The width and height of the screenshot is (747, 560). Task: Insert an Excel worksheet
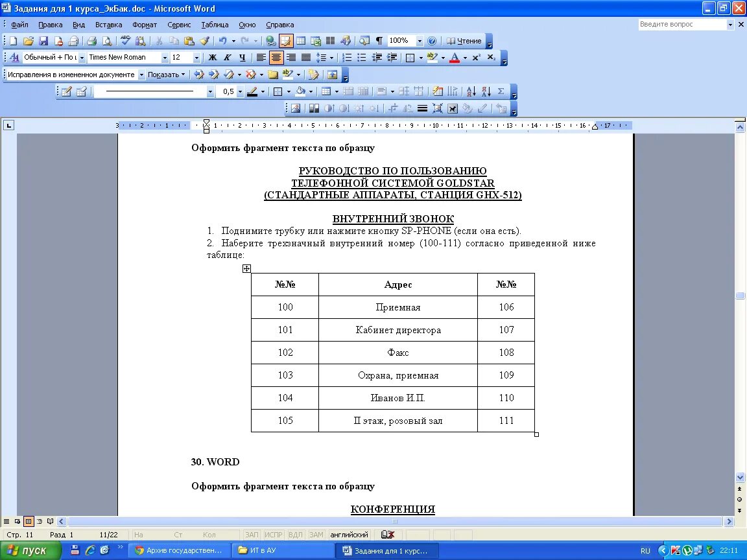(x=315, y=41)
